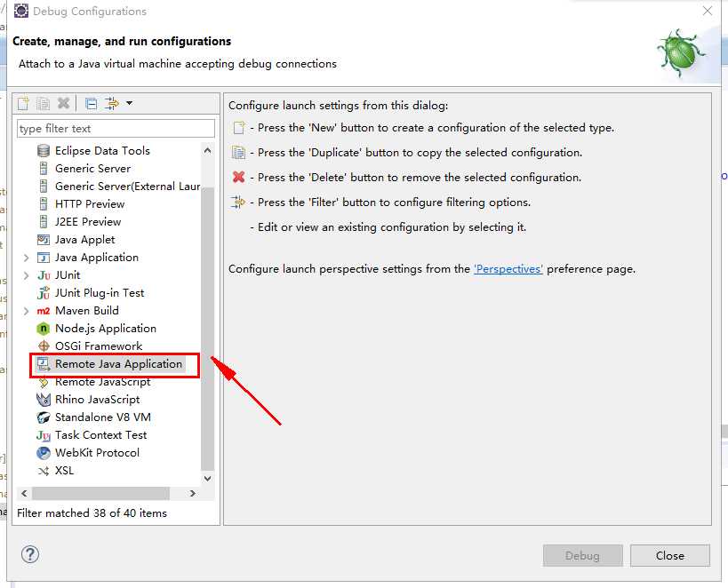728x588 pixels.
Task: Select the XSL icon
Action: tap(44, 471)
